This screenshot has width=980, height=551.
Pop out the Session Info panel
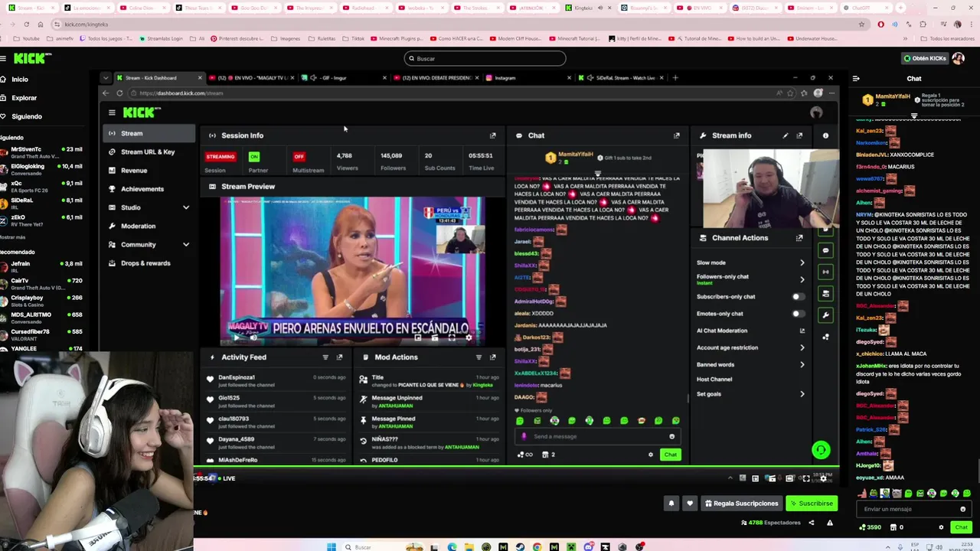(492, 135)
